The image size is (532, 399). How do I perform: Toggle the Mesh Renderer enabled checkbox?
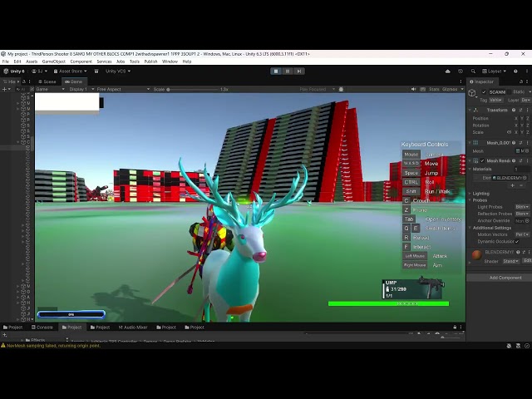482,160
